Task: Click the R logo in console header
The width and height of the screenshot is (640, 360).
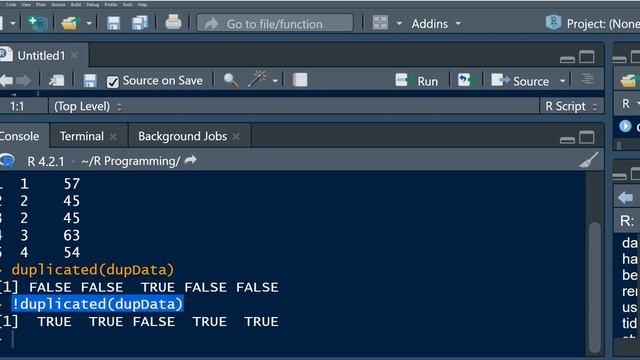Action: click(7, 160)
